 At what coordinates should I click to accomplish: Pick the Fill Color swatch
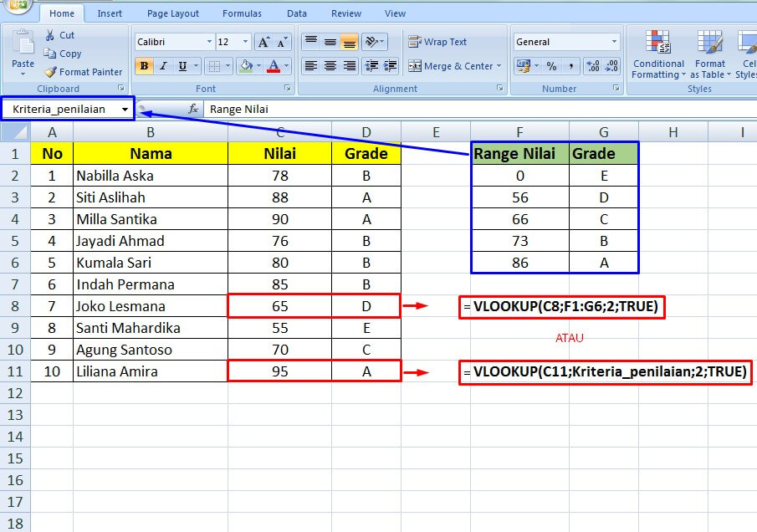click(247, 65)
